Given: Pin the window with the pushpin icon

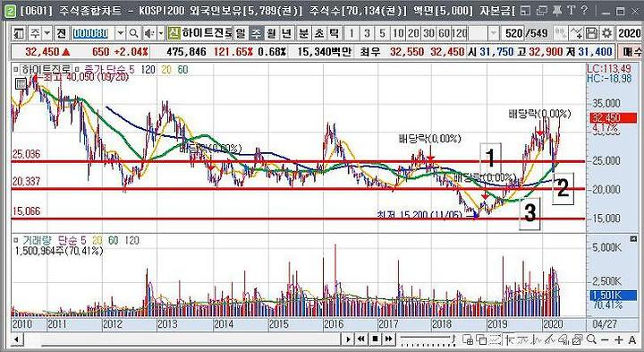Looking at the screenshot, I should pos(557,10).
